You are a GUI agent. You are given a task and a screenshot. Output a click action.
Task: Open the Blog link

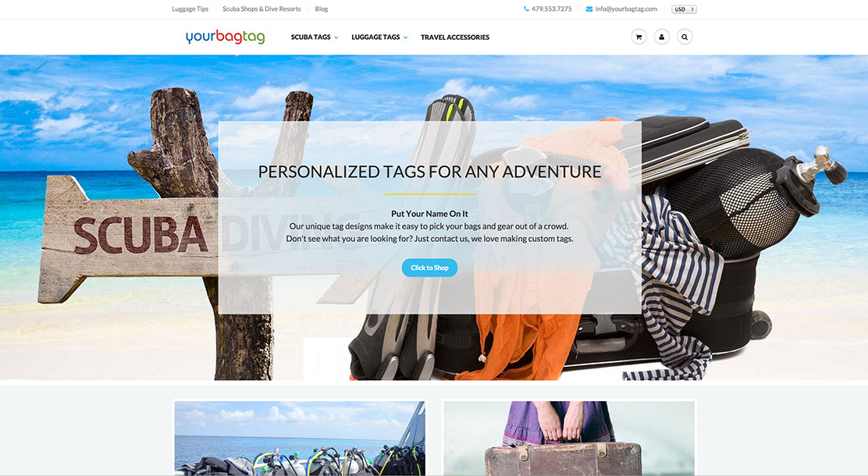(x=322, y=9)
